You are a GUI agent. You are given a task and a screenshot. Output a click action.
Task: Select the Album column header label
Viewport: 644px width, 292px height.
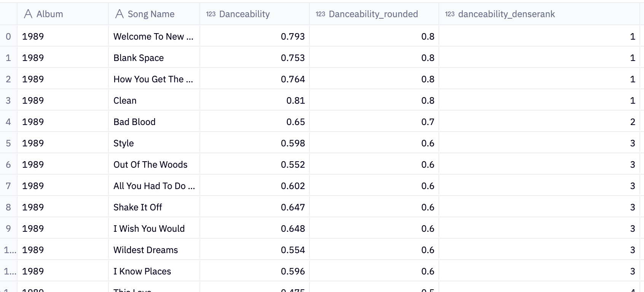49,14
